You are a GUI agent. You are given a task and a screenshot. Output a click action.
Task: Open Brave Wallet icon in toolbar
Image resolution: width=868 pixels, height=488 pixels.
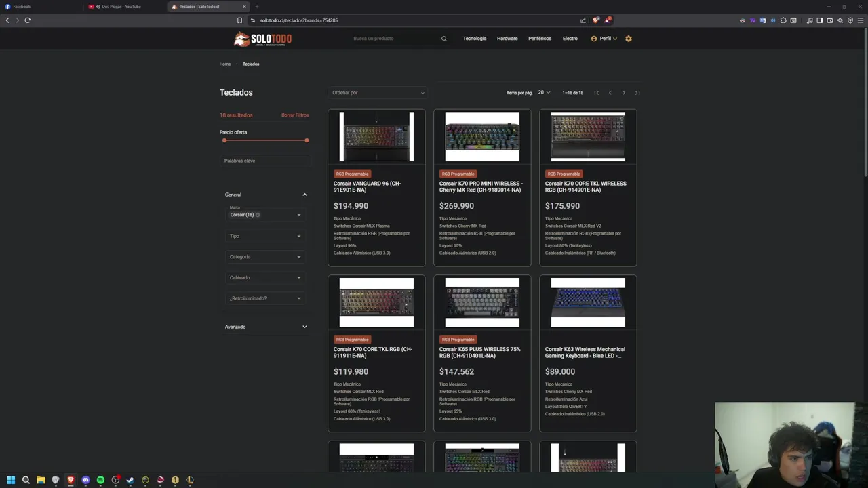point(830,20)
